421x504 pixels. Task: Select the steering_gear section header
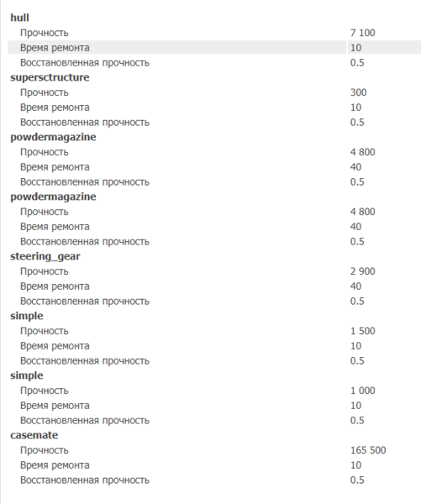45,256
